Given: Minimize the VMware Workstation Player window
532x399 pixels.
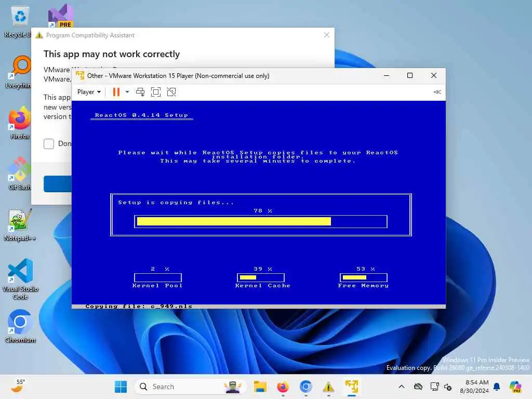Looking at the screenshot, I should coord(387,75).
